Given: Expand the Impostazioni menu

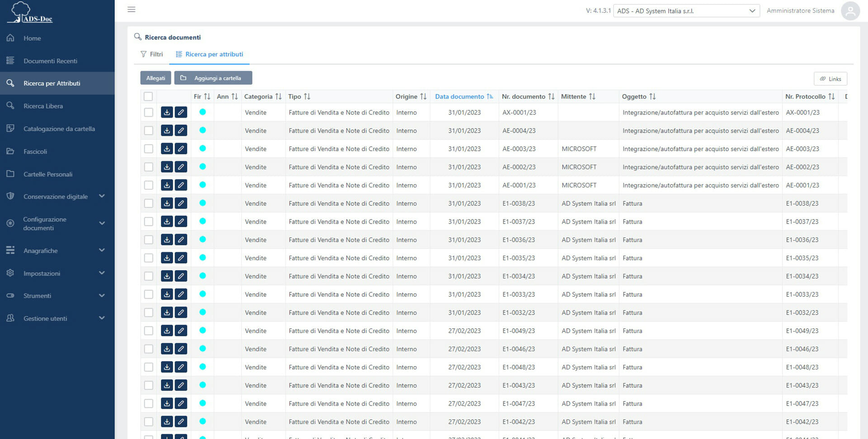Looking at the screenshot, I should click(57, 273).
